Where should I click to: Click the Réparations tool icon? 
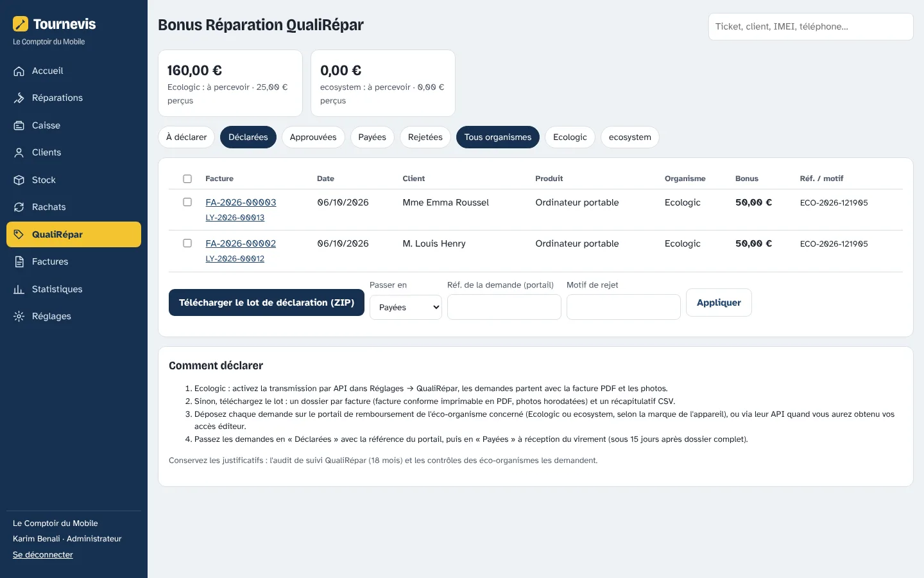[19, 98]
